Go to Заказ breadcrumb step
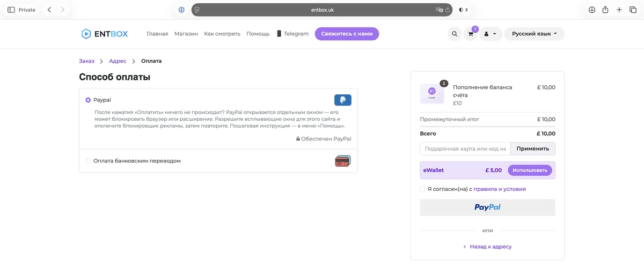The height and width of the screenshot is (267, 644). 86,61
